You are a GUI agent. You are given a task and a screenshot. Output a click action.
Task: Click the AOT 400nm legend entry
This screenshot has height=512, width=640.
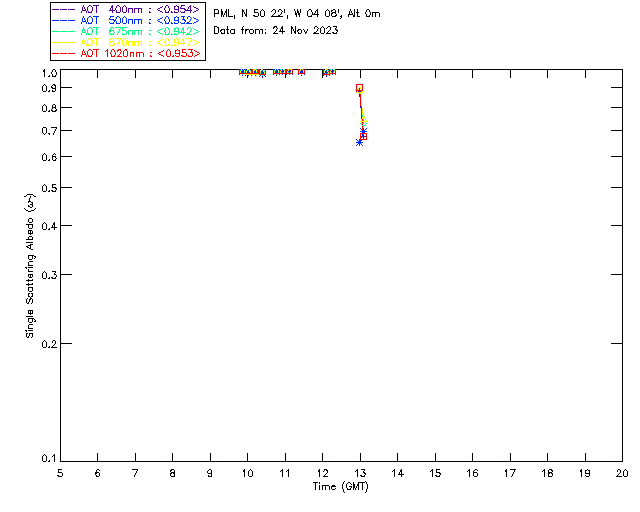(126, 9)
